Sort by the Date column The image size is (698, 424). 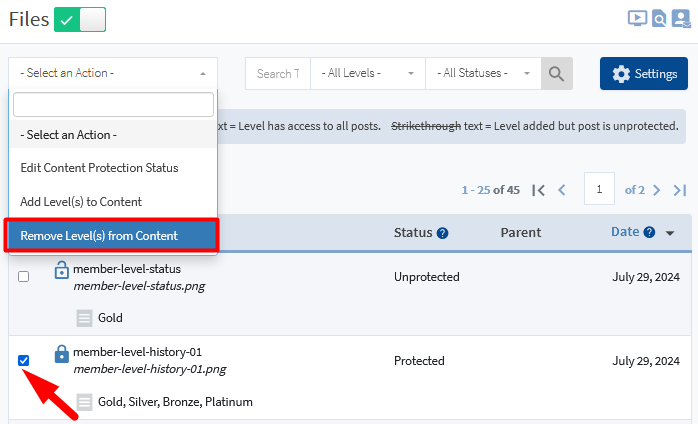click(x=625, y=232)
